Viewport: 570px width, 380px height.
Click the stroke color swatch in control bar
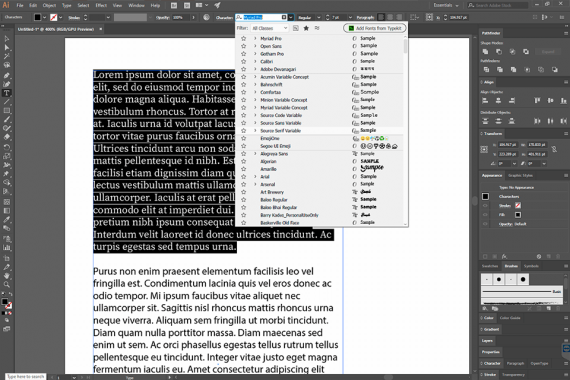click(53, 17)
